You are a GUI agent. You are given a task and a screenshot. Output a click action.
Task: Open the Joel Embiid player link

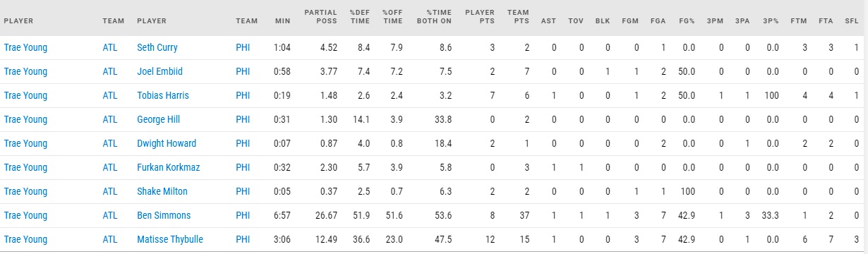158,72
